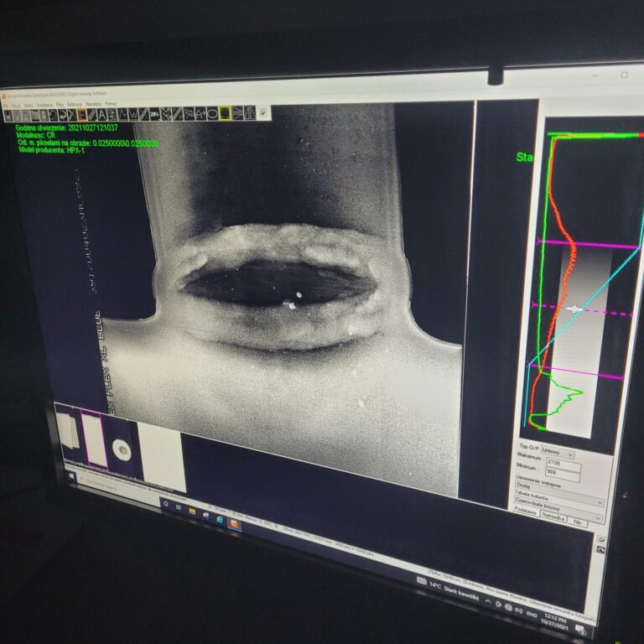Open the 'Filtry' menu

pyautogui.click(x=60, y=105)
